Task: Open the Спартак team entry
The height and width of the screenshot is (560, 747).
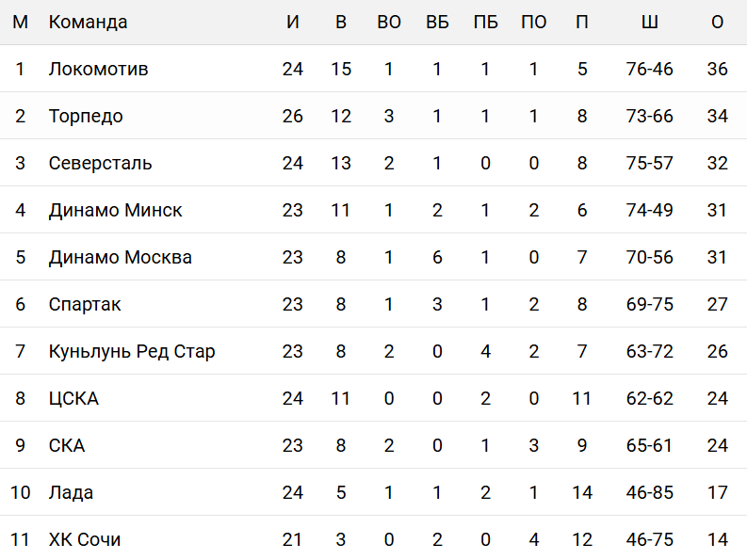Action: pyautogui.click(x=85, y=304)
